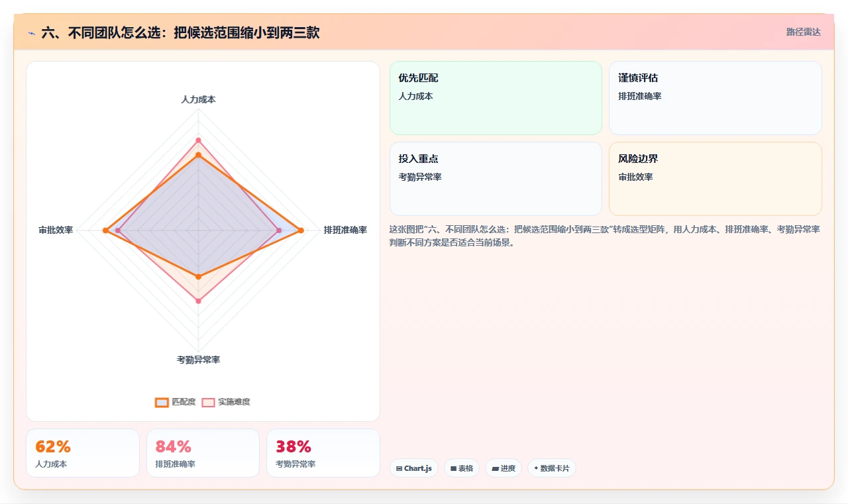The image size is (848, 504).
Task: Click the 数据卡片 chip icon
Action: pos(536,468)
